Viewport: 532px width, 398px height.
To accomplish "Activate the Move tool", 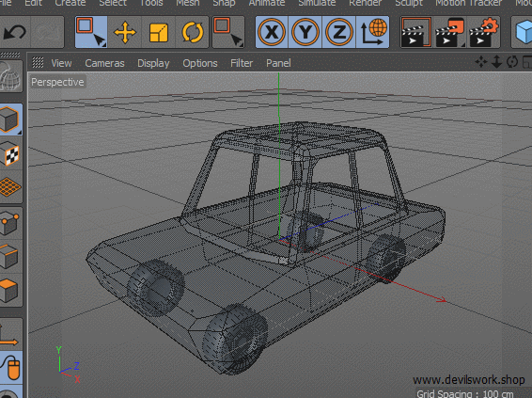I will [125, 32].
